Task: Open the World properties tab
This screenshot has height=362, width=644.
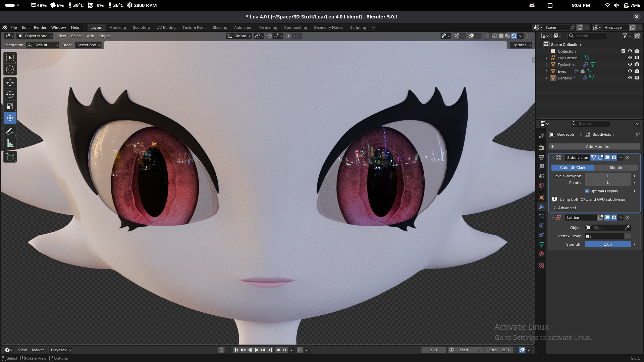Action: point(541,185)
